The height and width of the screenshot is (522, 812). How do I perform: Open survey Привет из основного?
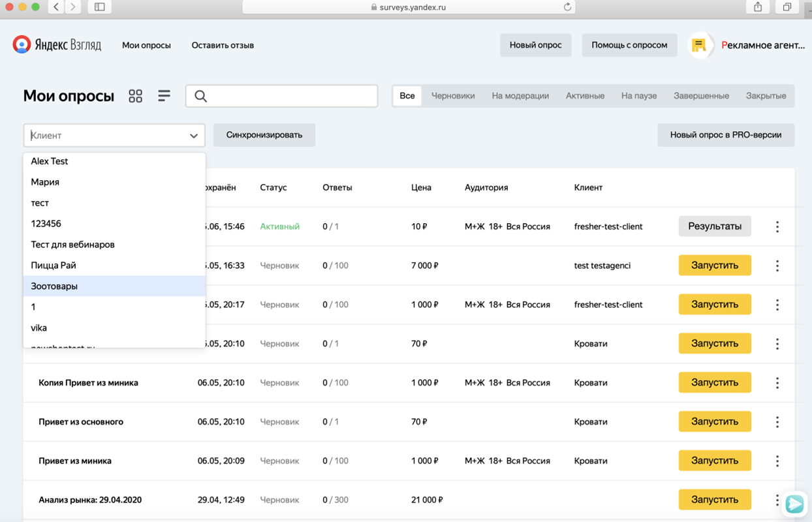pos(81,422)
